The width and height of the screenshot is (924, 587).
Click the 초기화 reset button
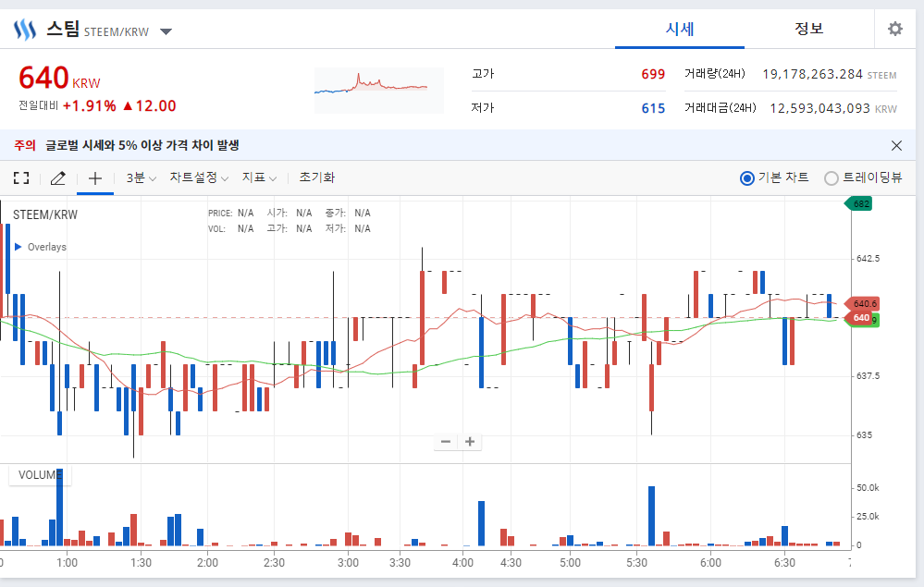(x=316, y=177)
